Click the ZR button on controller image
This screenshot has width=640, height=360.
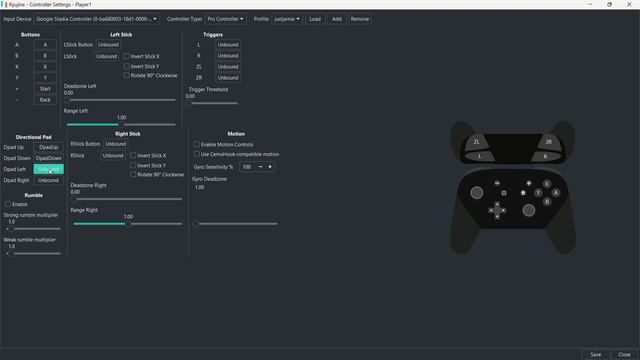(549, 142)
